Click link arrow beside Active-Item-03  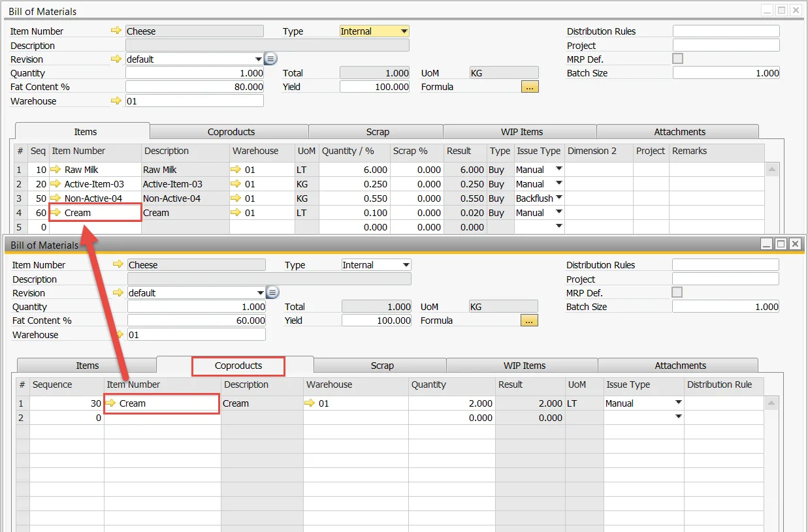click(57, 184)
